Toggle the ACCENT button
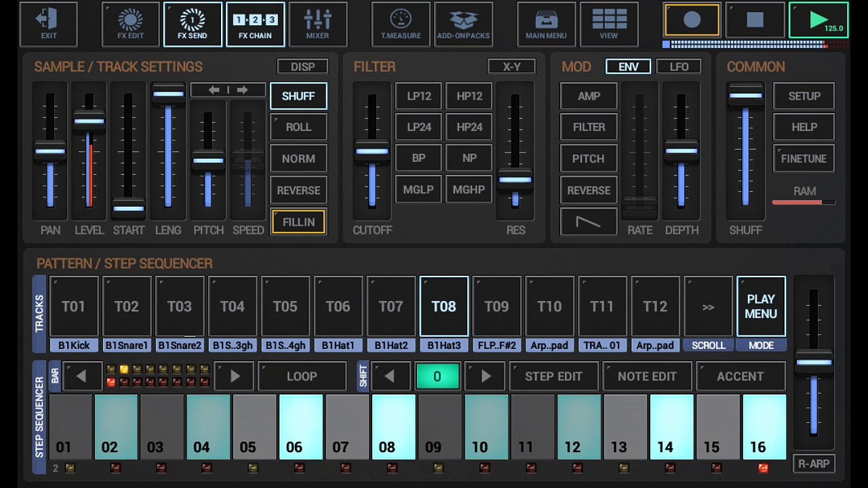868x488 pixels. [x=741, y=376]
